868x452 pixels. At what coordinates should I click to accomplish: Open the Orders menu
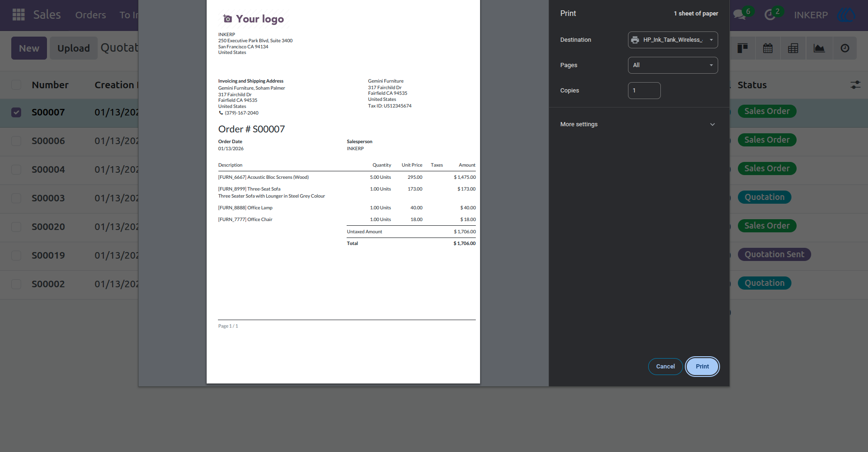coord(91,15)
